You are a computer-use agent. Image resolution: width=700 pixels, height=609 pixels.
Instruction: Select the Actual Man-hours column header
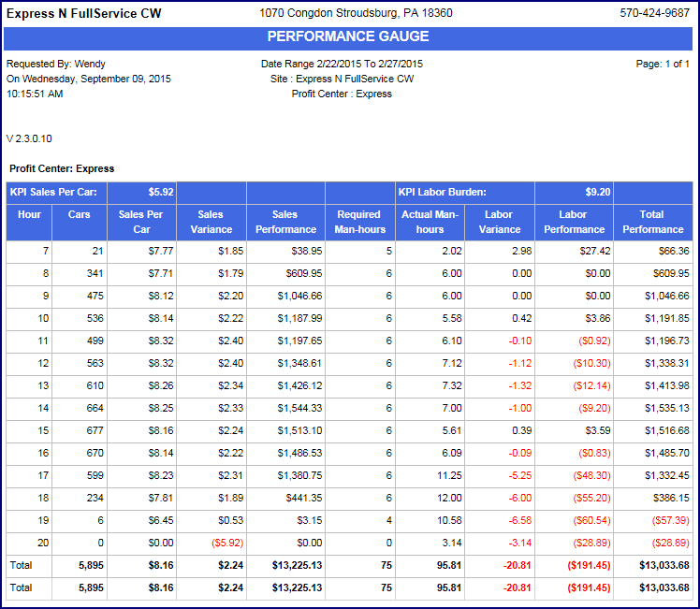[x=430, y=222]
